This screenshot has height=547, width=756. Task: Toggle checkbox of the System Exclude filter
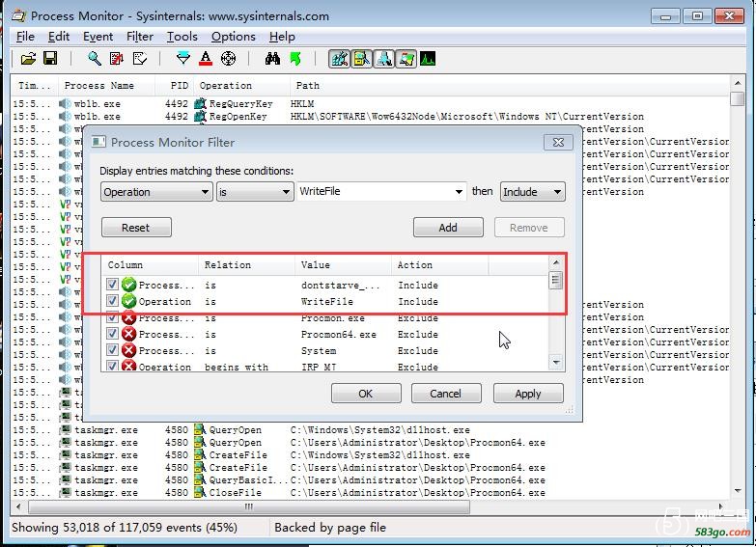click(x=112, y=350)
